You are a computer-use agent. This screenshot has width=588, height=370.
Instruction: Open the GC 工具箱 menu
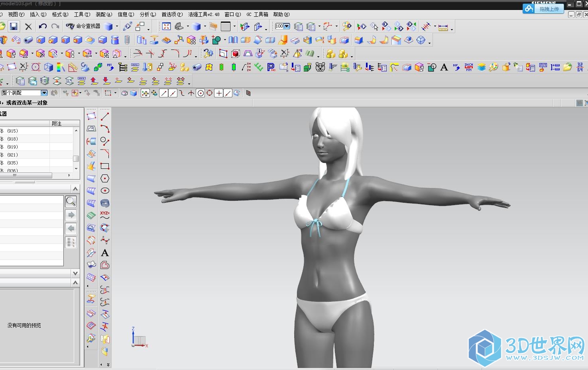coord(257,14)
